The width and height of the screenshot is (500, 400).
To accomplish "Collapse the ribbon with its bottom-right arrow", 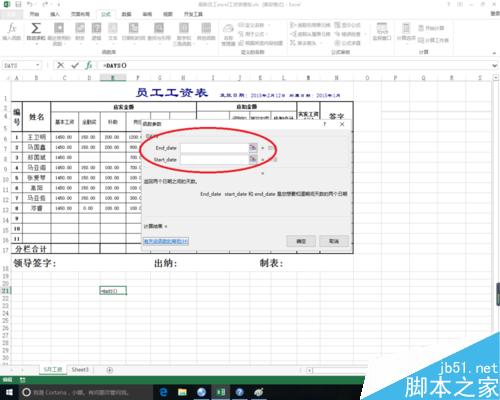I will pos(494,53).
